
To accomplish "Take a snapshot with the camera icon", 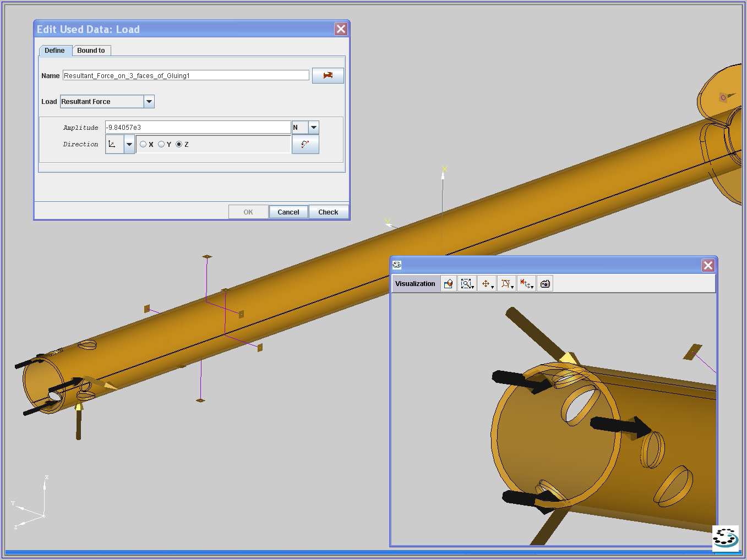I will [545, 284].
